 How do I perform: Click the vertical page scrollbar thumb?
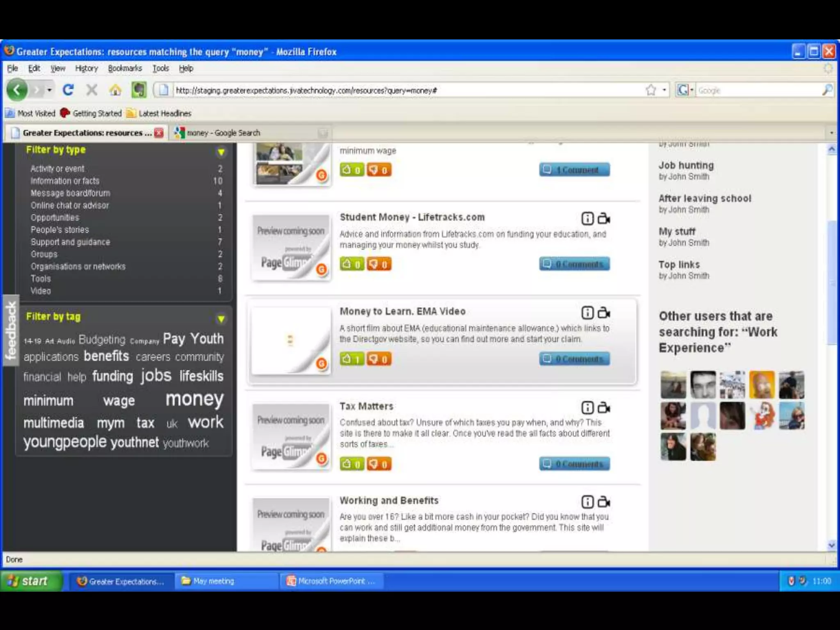(x=832, y=283)
